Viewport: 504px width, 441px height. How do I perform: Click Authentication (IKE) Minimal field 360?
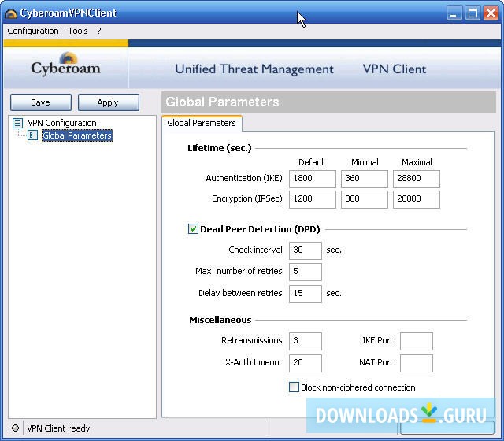click(365, 179)
